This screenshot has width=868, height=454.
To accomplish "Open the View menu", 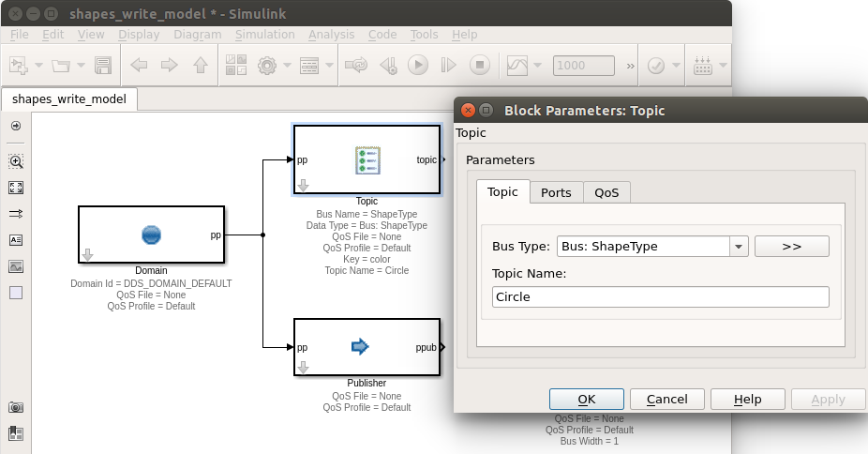I will tap(91, 35).
